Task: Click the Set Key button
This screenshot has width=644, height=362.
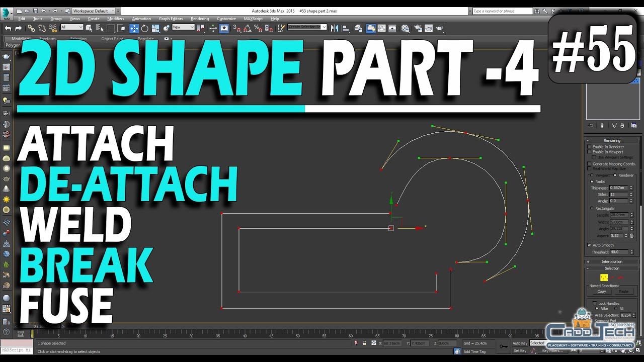Action: (520, 350)
